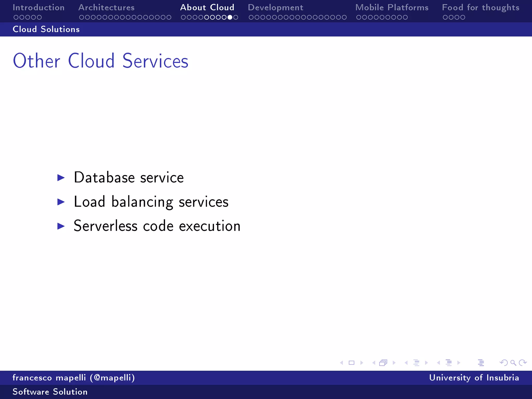Open the Food for thoughts section
The height and width of the screenshot is (399, 532).
tap(481, 8)
